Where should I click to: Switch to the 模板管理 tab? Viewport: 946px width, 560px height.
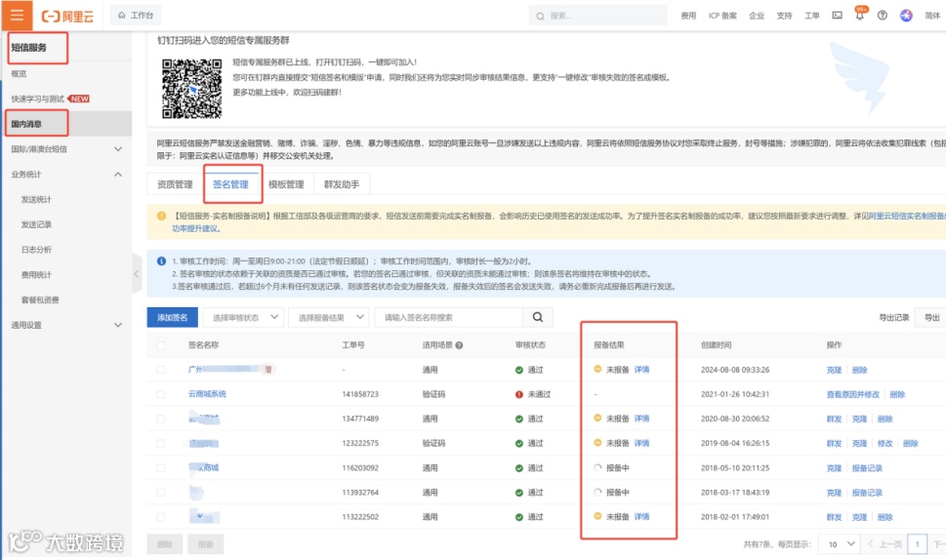pos(286,184)
